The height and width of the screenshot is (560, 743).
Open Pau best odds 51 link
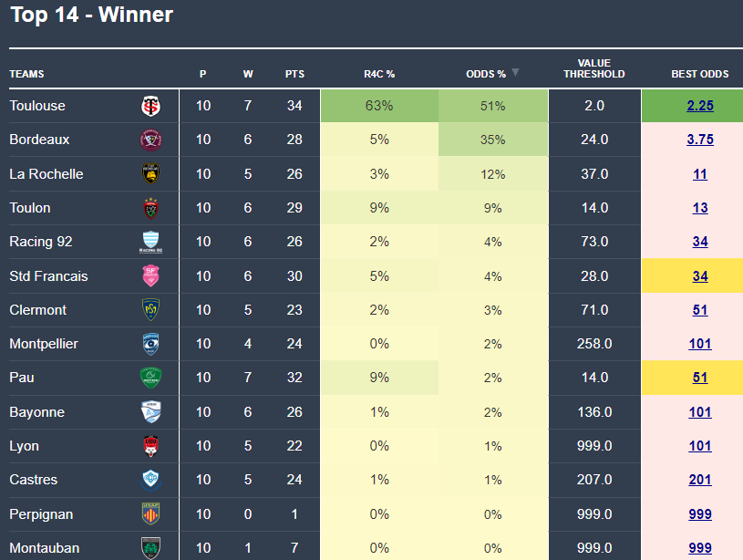click(700, 378)
